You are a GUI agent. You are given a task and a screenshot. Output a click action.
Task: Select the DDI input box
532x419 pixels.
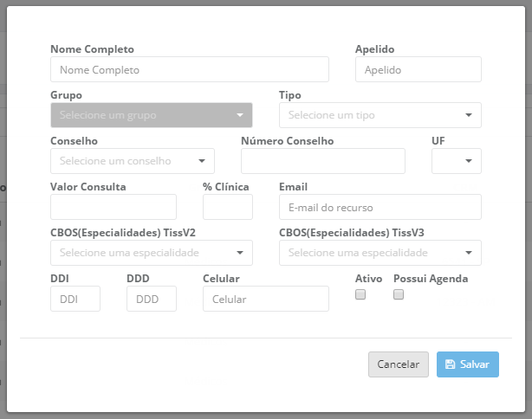(75, 299)
